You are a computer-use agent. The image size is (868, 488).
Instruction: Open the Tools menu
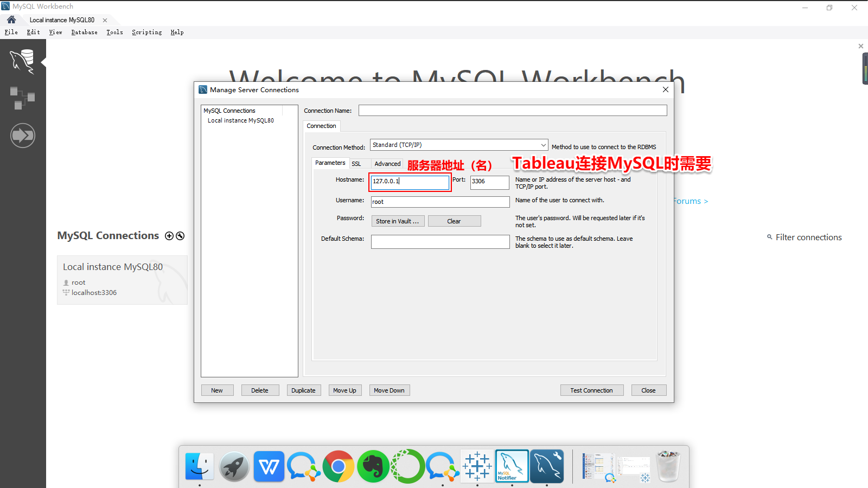pyautogui.click(x=114, y=33)
